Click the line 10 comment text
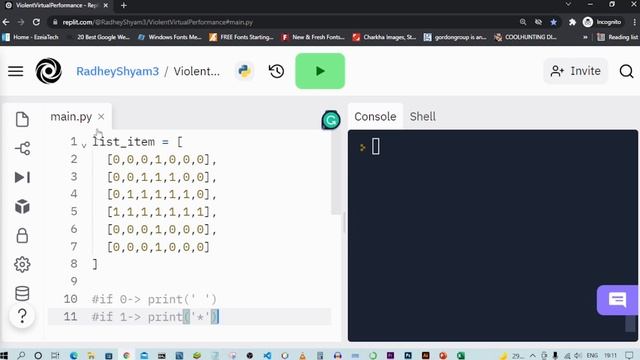The image size is (640, 360). 154,299
